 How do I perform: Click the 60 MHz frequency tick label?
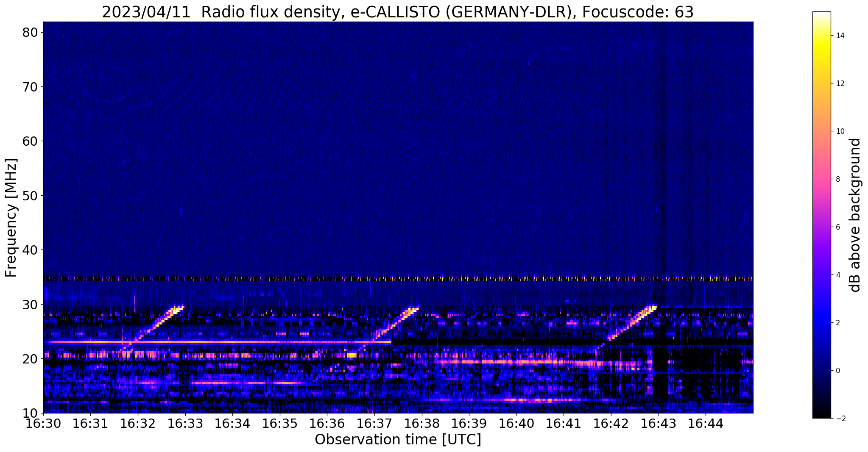31,141
